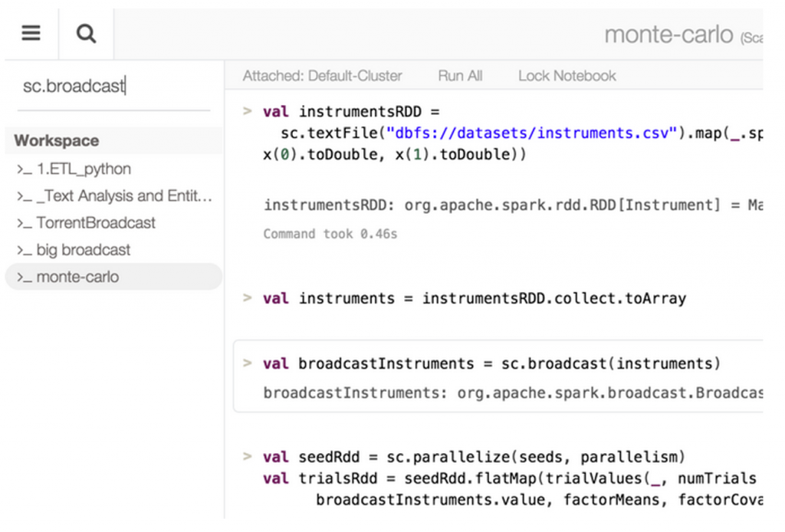The width and height of the screenshot is (785, 532).
Task: Click the notebook icon beside TorrentBroadcast
Action: tap(24, 223)
